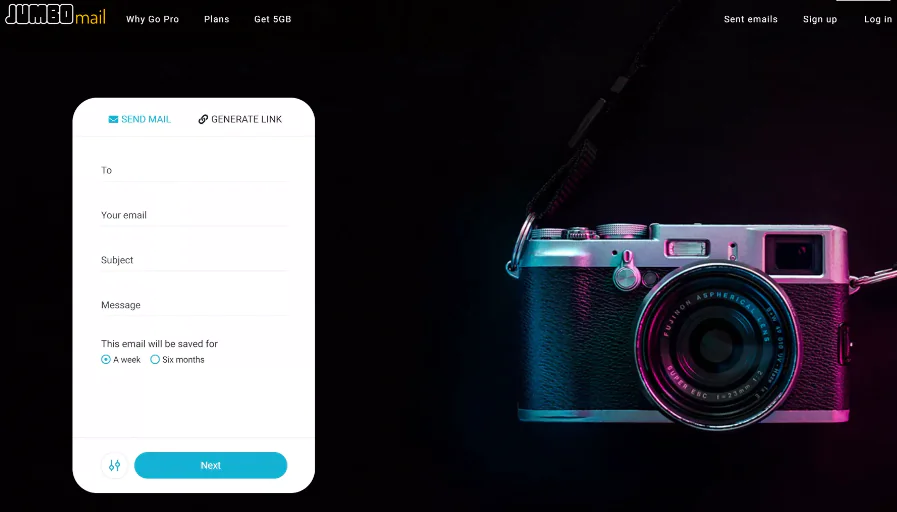Click the Get 5GB link

pyautogui.click(x=273, y=19)
